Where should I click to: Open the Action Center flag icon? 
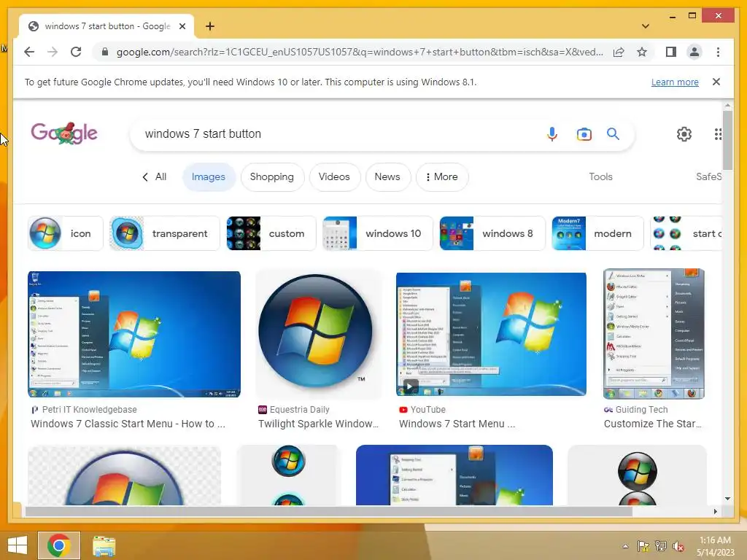[x=643, y=546]
